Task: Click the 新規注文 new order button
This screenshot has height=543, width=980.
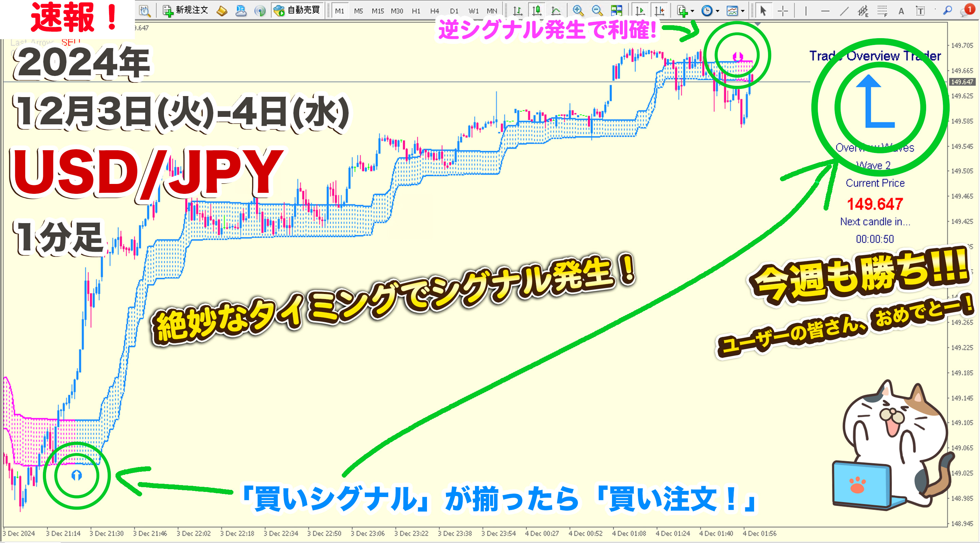Action: pyautogui.click(x=185, y=10)
